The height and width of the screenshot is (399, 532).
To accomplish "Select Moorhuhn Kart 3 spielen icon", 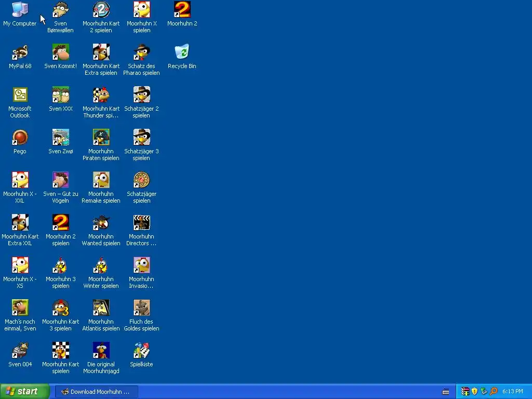I will point(61,308).
